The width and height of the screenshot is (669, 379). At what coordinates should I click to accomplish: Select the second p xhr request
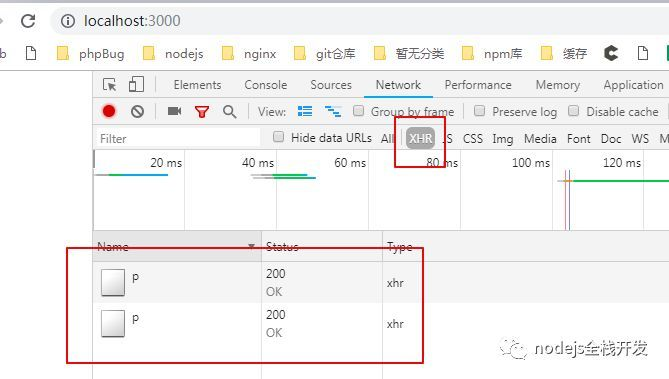tap(381, 323)
